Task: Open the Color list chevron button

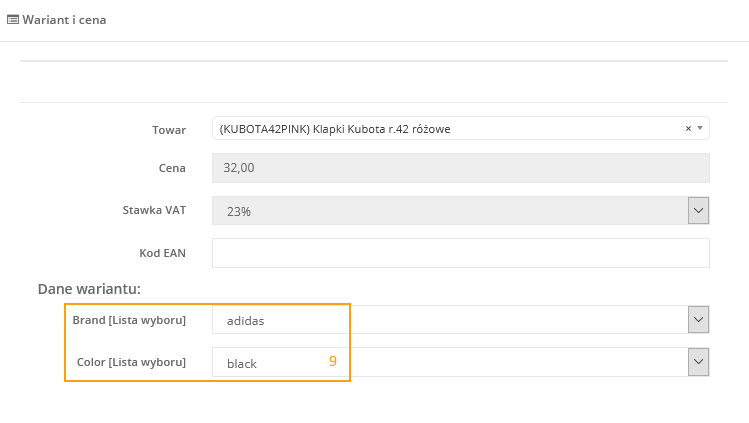Action: 698,362
